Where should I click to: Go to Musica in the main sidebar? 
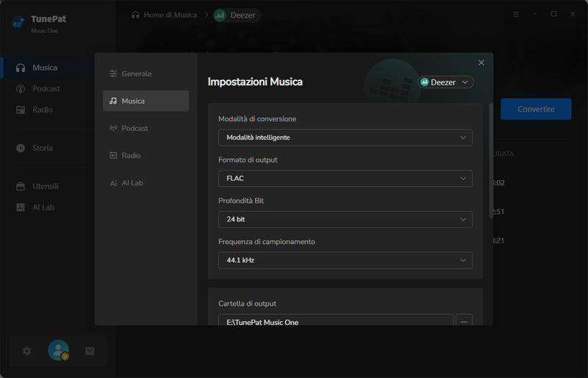(47, 68)
